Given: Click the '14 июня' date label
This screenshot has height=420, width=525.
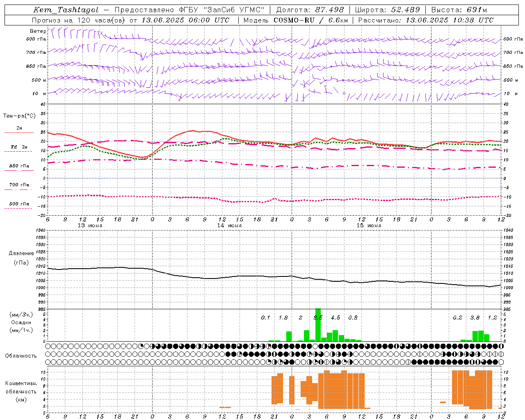Looking at the screenshot, I should [x=229, y=226].
